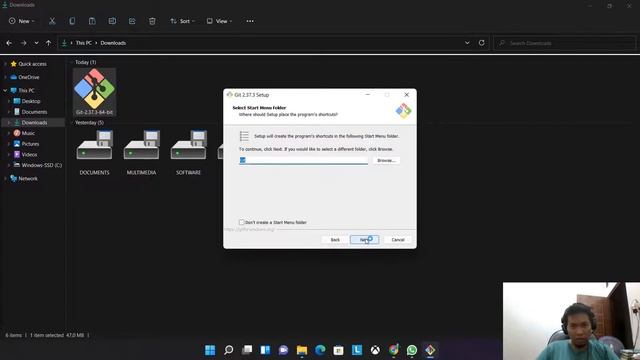The height and width of the screenshot is (360, 640).
Task: Refresh the Downloads folder view
Action: click(482, 43)
